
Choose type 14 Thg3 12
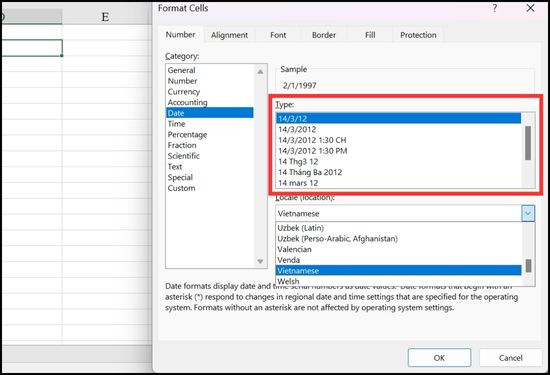399,161
